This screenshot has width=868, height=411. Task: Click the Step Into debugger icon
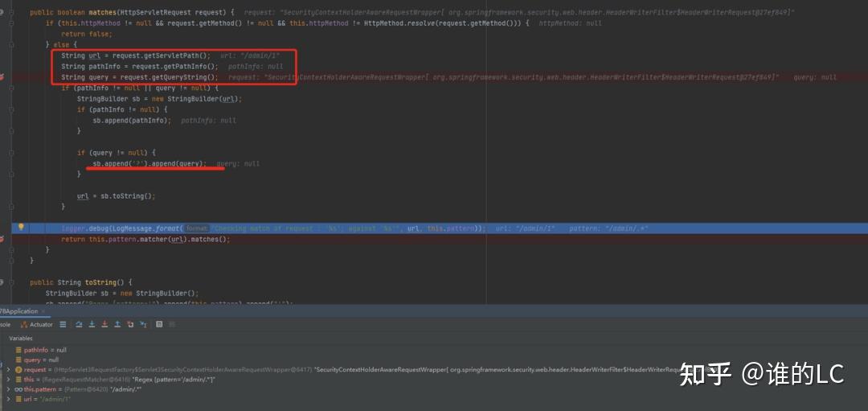coord(92,325)
